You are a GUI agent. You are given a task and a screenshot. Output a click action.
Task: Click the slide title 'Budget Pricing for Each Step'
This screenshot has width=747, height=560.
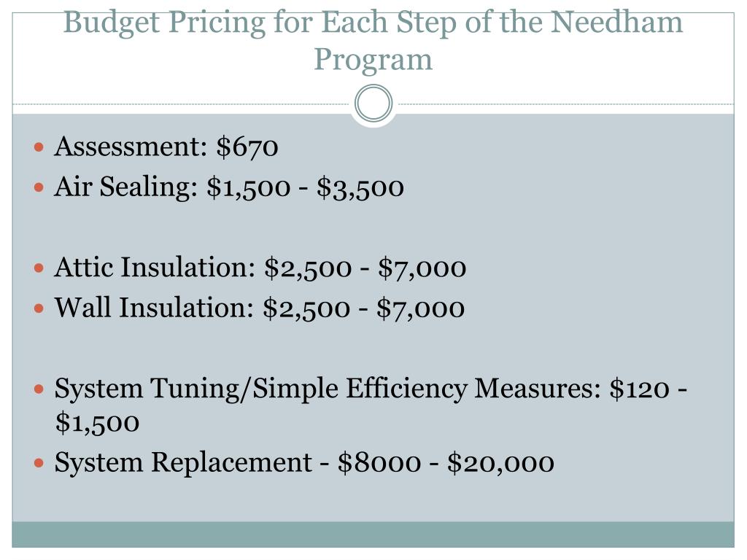click(373, 40)
